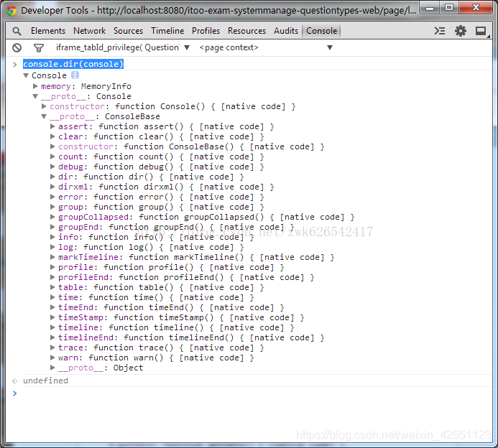Expand constructor function ConsoleBase() entry
Viewport: 498px width, 448px height.
(x=52, y=146)
